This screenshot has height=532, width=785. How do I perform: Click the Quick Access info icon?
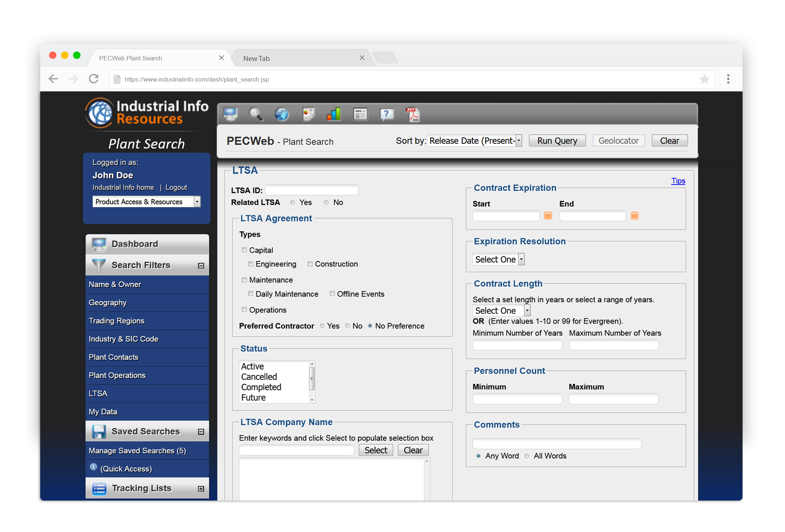tap(93, 467)
